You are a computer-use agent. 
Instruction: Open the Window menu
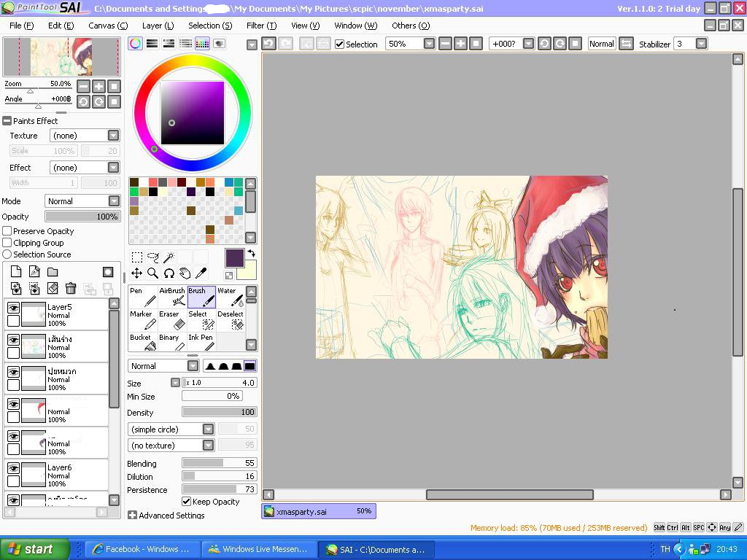click(x=355, y=26)
